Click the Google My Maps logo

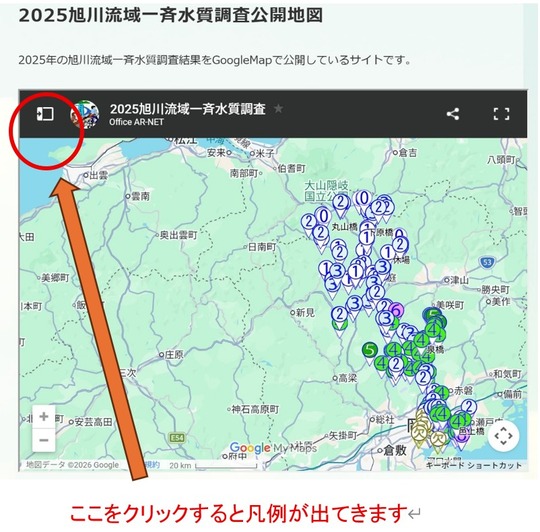pos(273,448)
